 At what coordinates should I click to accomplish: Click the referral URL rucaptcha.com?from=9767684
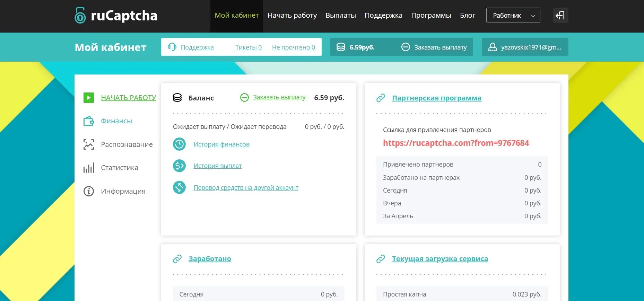click(456, 143)
